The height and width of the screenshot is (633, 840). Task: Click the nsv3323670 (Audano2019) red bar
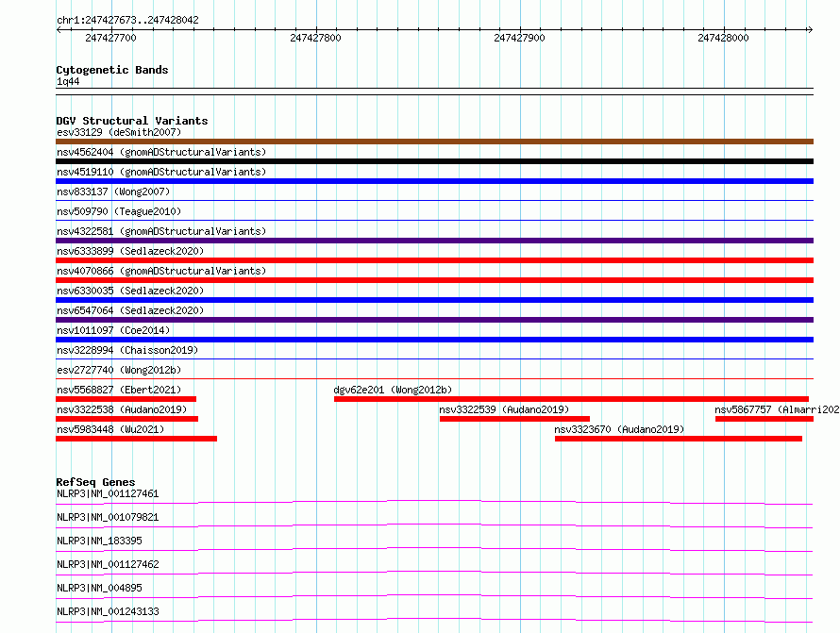pos(678,439)
